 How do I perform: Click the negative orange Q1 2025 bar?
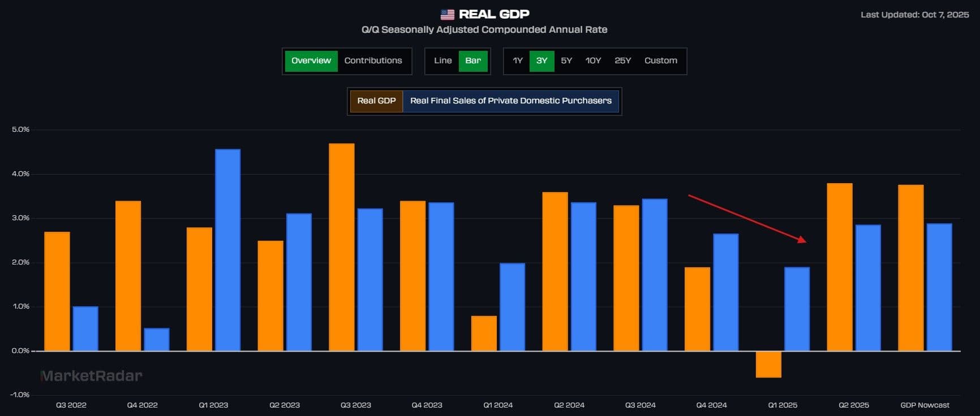[x=768, y=365]
